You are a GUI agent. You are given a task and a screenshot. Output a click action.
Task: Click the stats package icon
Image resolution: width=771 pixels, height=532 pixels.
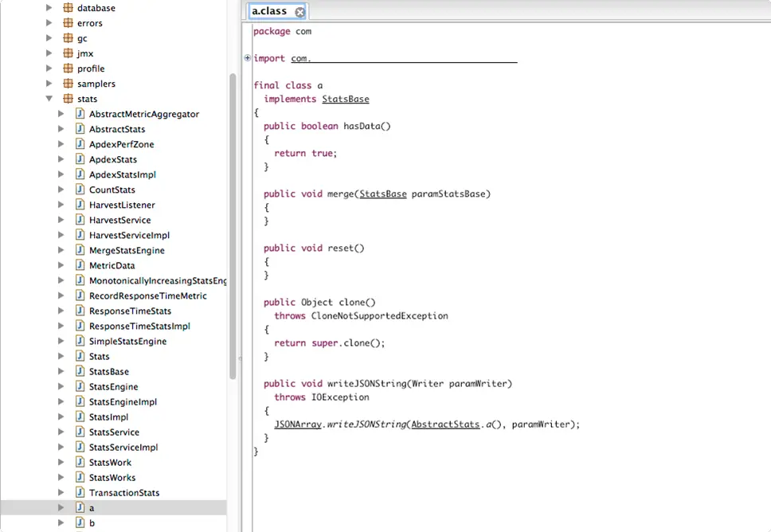tap(68, 99)
